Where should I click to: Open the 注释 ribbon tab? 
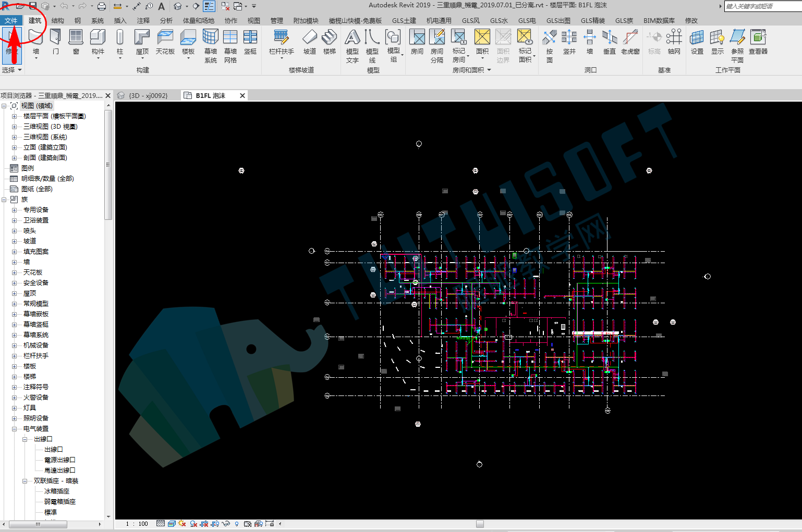[143, 20]
